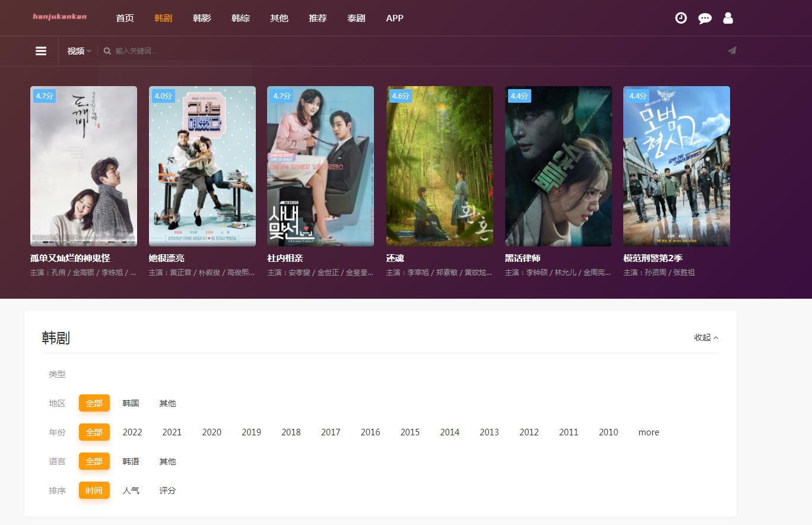This screenshot has width=812, height=525.
Task: Sort results by 时间
Action: pos(94,491)
